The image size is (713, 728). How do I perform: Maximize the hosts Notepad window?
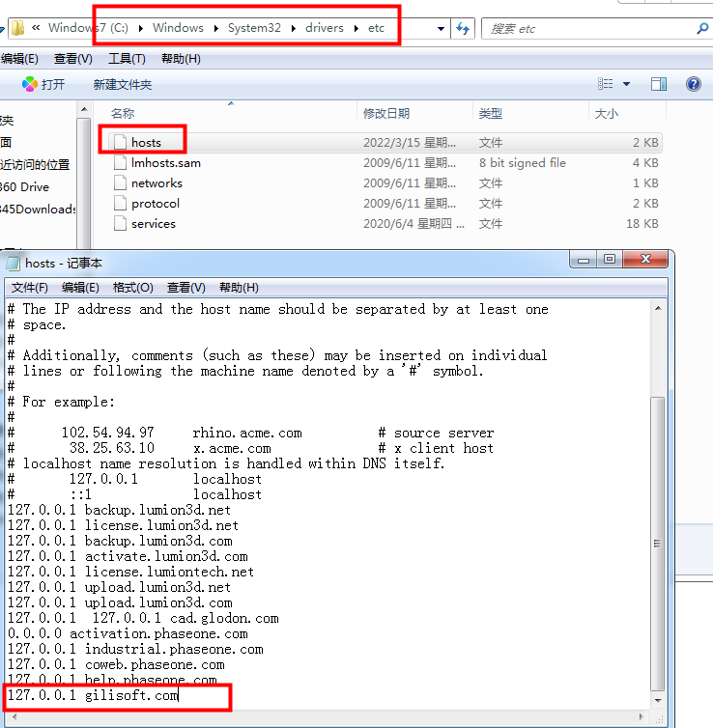[610, 260]
